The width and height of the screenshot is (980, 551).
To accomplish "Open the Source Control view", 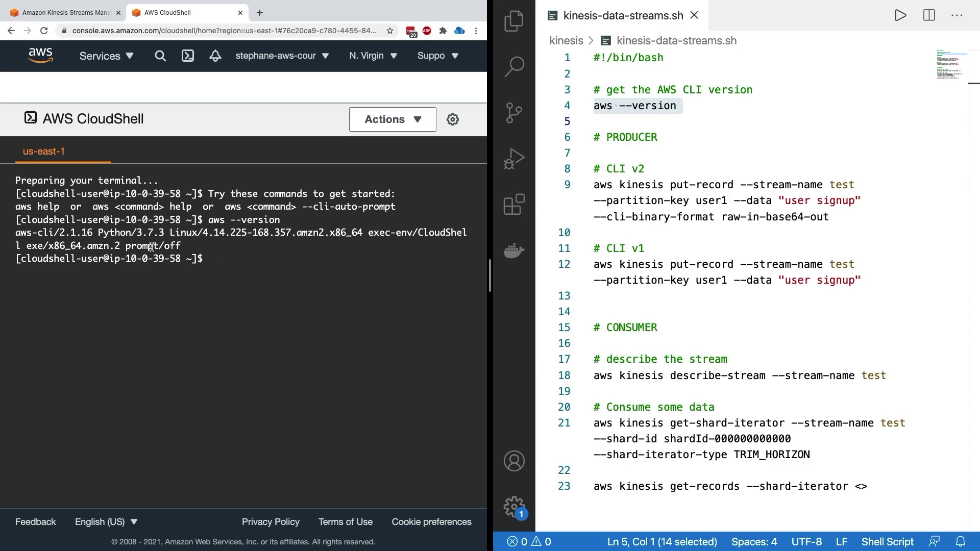I will click(514, 113).
